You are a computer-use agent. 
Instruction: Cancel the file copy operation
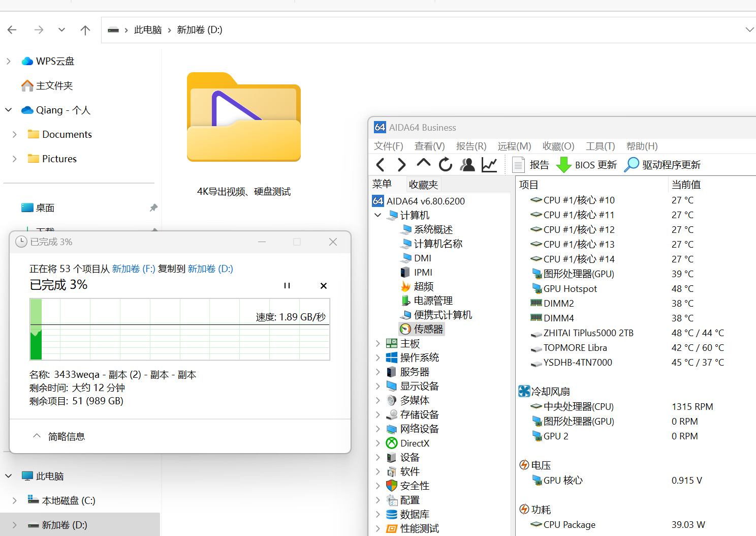[x=324, y=286]
